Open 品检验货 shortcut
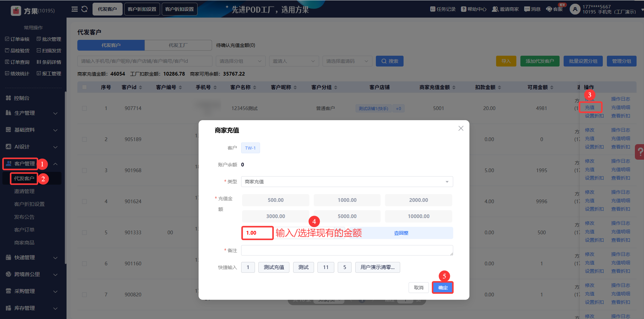 17,51
